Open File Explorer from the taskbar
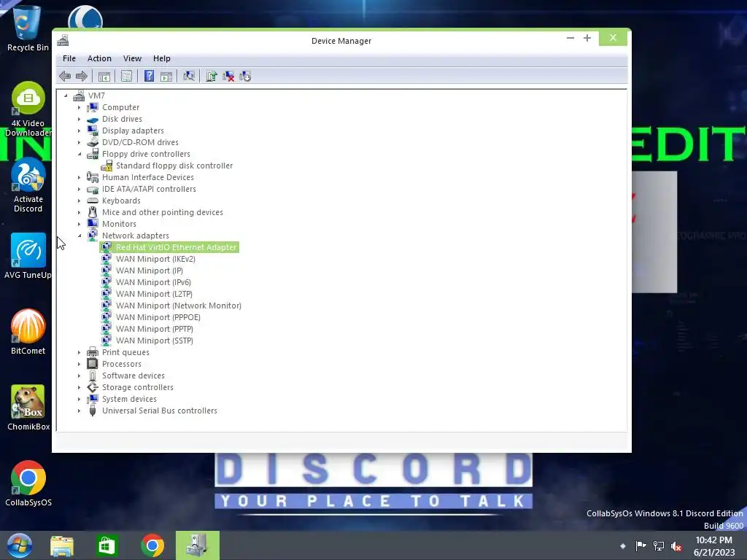 (62, 545)
